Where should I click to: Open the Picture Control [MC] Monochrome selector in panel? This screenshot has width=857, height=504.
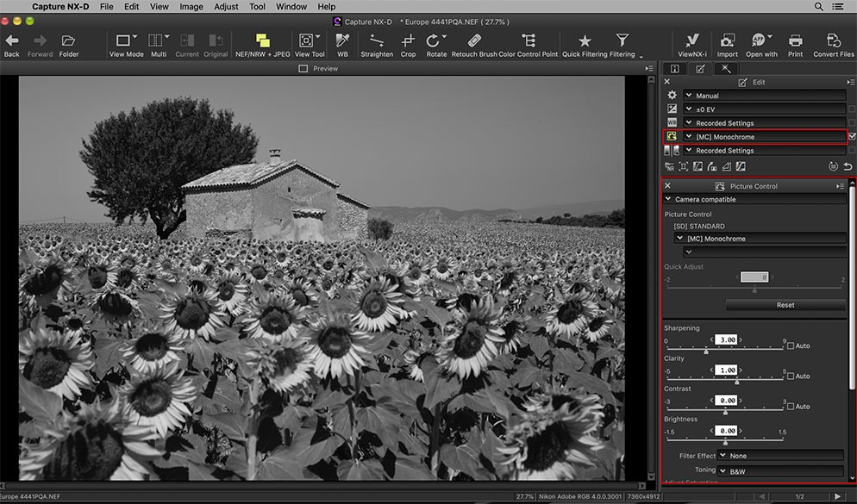click(x=760, y=239)
